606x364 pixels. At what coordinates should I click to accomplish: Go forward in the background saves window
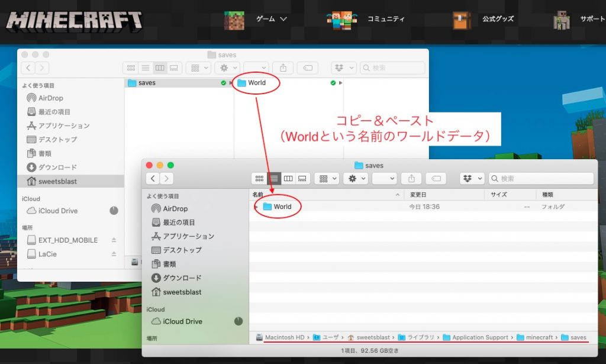click(42, 68)
